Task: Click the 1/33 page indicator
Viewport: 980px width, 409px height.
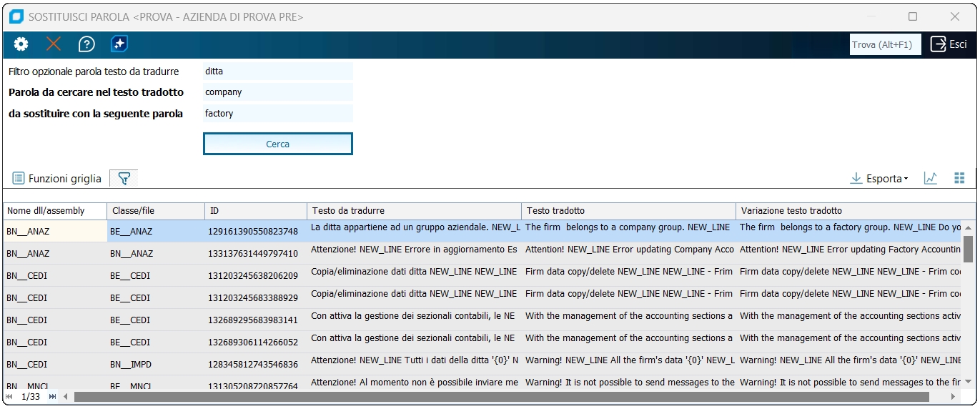Action: click(x=31, y=397)
